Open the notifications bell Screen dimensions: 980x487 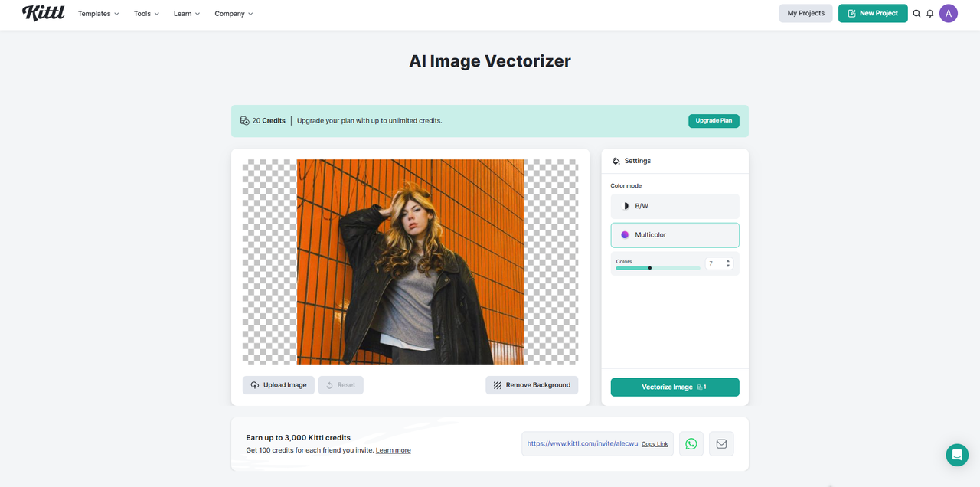click(x=930, y=14)
